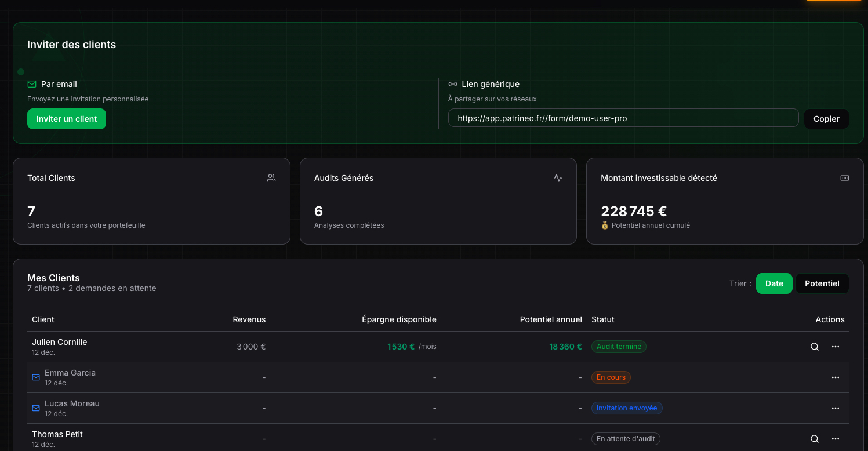Open the actions menu for Emma Garcia
Image resolution: width=868 pixels, height=451 pixels.
click(835, 377)
